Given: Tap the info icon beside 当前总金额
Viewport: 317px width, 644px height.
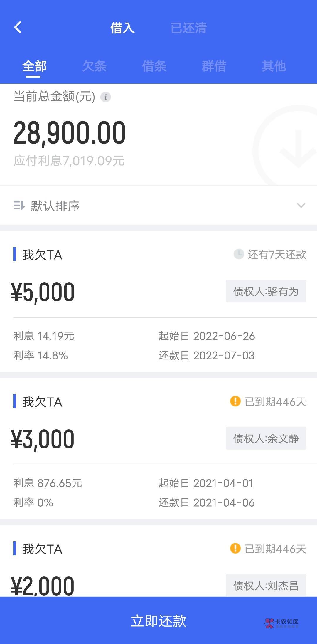Looking at the screenshot, I should click(x=106, y=97).
